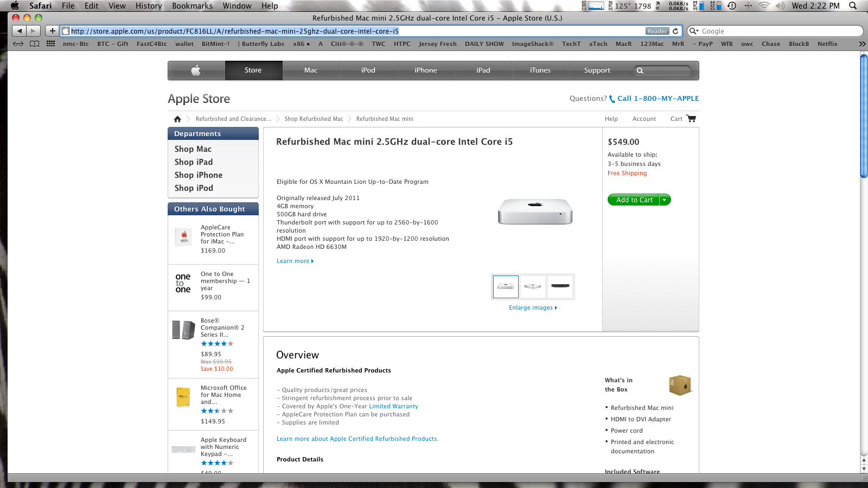
Task: Click the magnifier in the Apple store search
Action: click(x=640, y=70)
